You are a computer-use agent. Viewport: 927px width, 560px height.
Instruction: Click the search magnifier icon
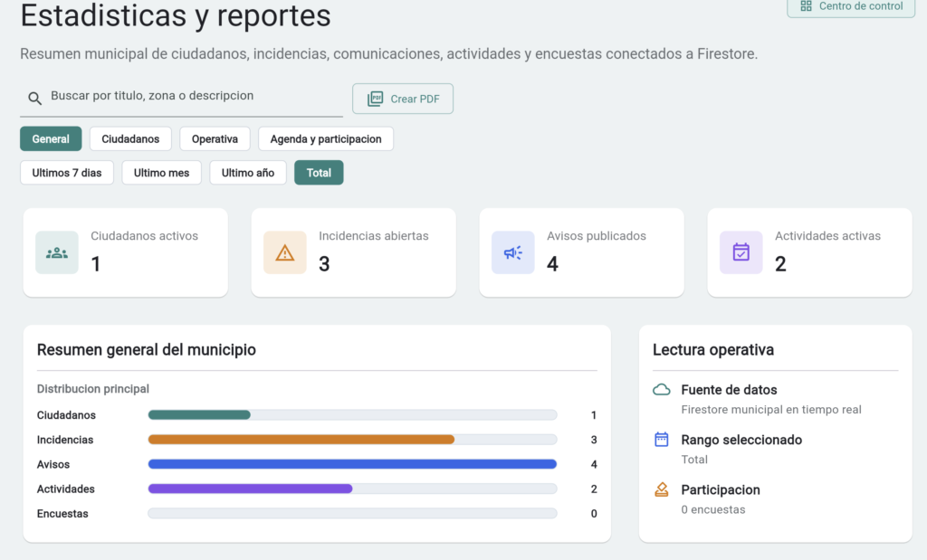(x=35, y=98)
